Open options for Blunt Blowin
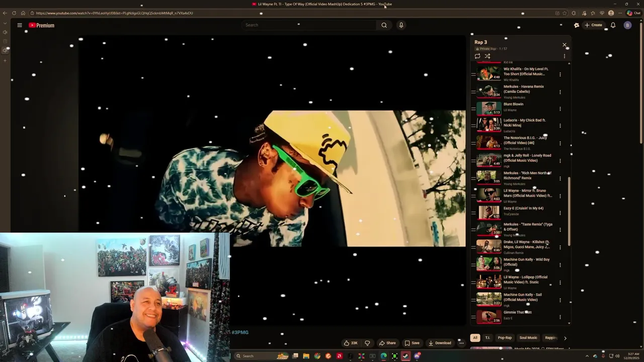The image size is (644, 362). [560, 109]
